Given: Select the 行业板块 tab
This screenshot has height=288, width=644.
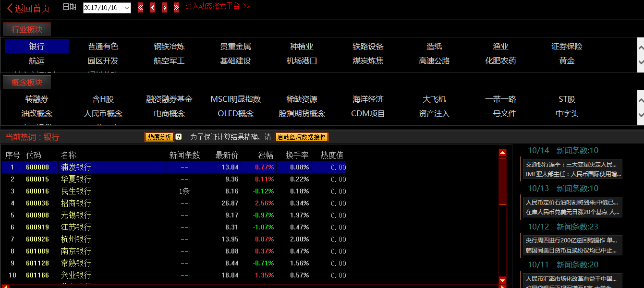Looking at the screenshot, I should pos(27,30).
